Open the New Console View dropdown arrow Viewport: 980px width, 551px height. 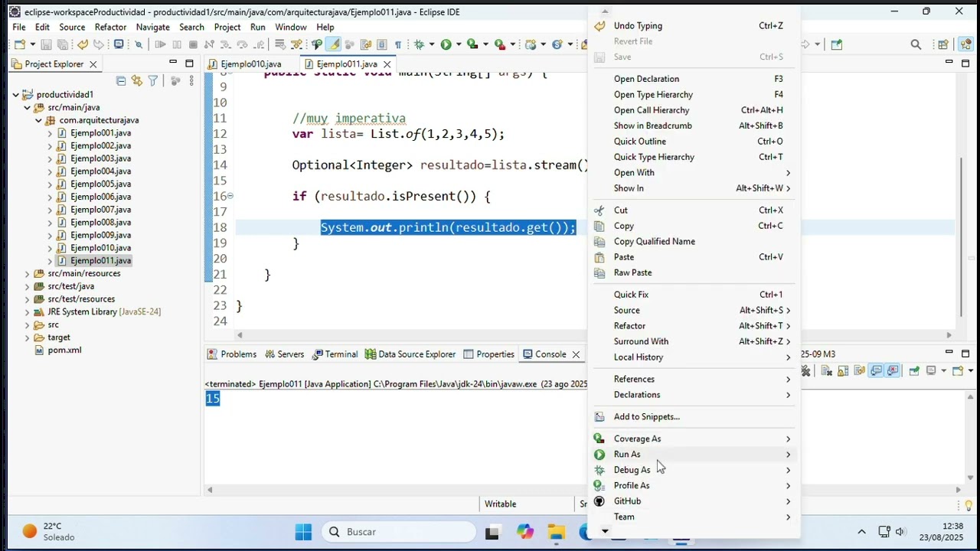[971, 370]
